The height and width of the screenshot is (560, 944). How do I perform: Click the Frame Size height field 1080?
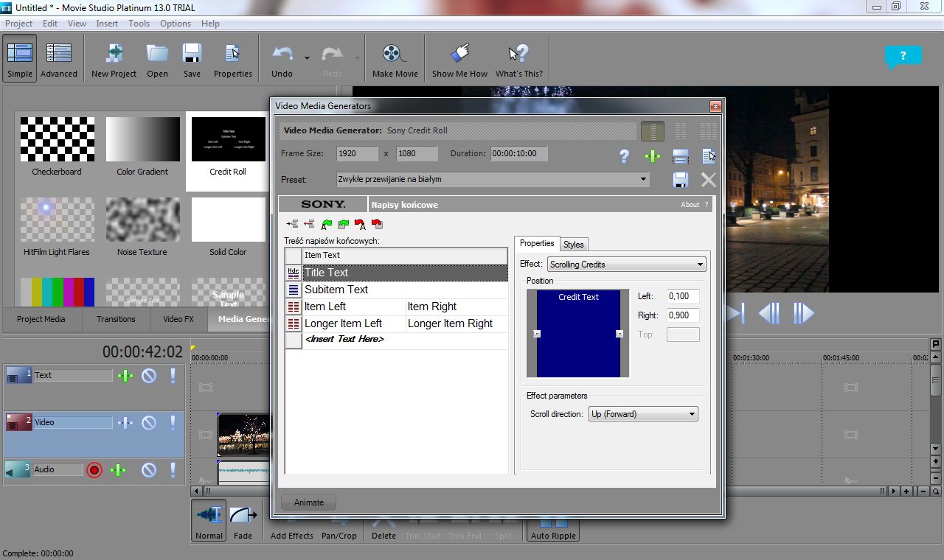(417, 154)
